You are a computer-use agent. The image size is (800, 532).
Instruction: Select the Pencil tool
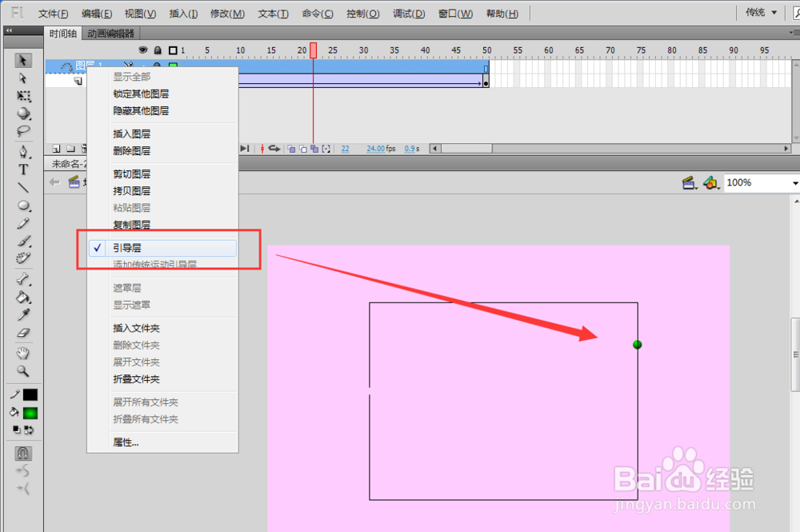coord(23,223)
